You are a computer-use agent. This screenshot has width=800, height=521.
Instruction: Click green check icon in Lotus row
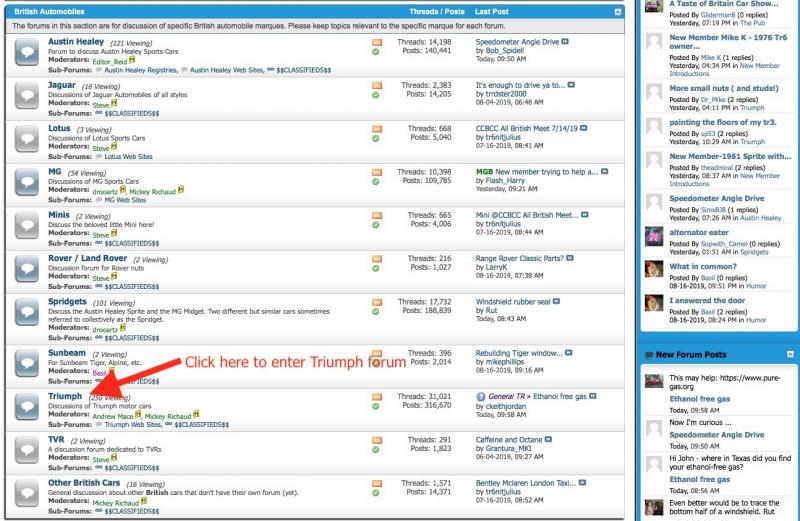click(376, 138)
